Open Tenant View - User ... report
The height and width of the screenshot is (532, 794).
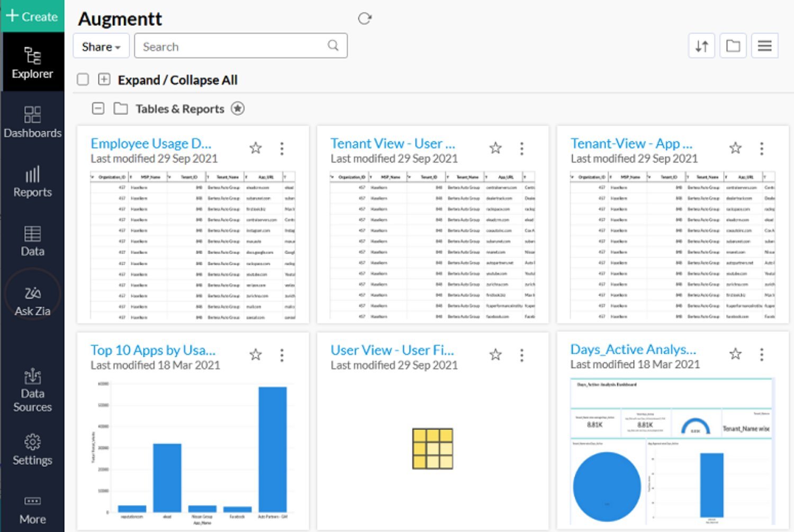point(393,143)
